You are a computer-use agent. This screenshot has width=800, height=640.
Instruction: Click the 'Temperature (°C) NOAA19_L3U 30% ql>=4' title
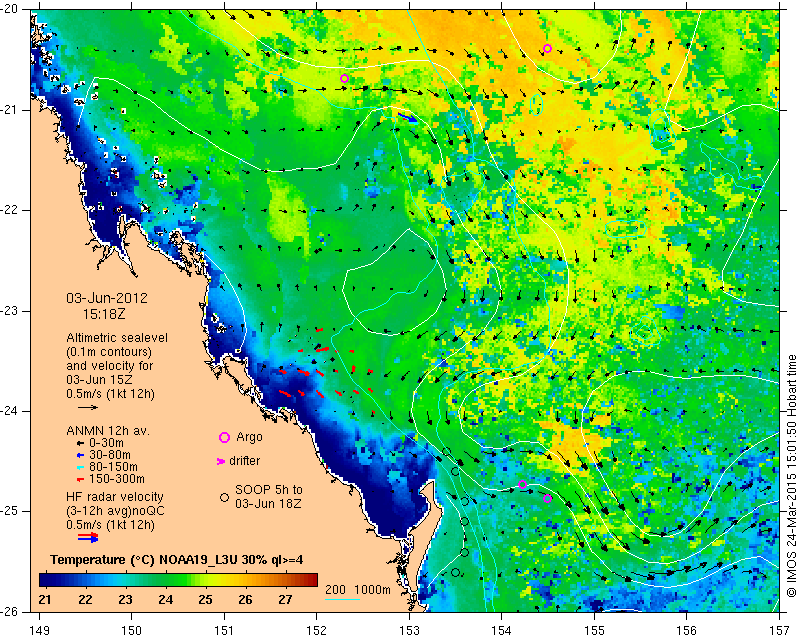click(177, 559)
